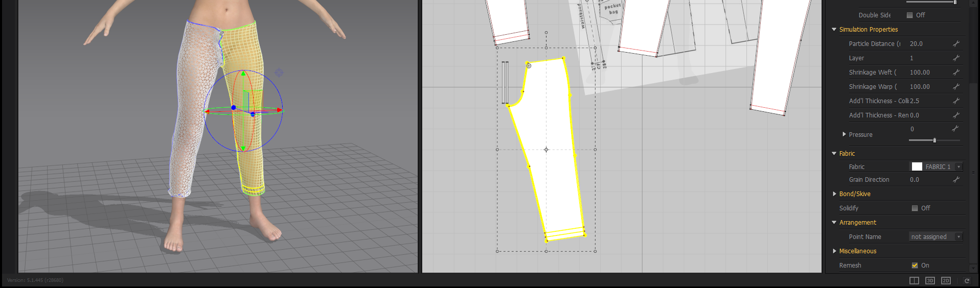
Task: Click wrench icon beside Shrinkage Weft
Action: [956, 73]
